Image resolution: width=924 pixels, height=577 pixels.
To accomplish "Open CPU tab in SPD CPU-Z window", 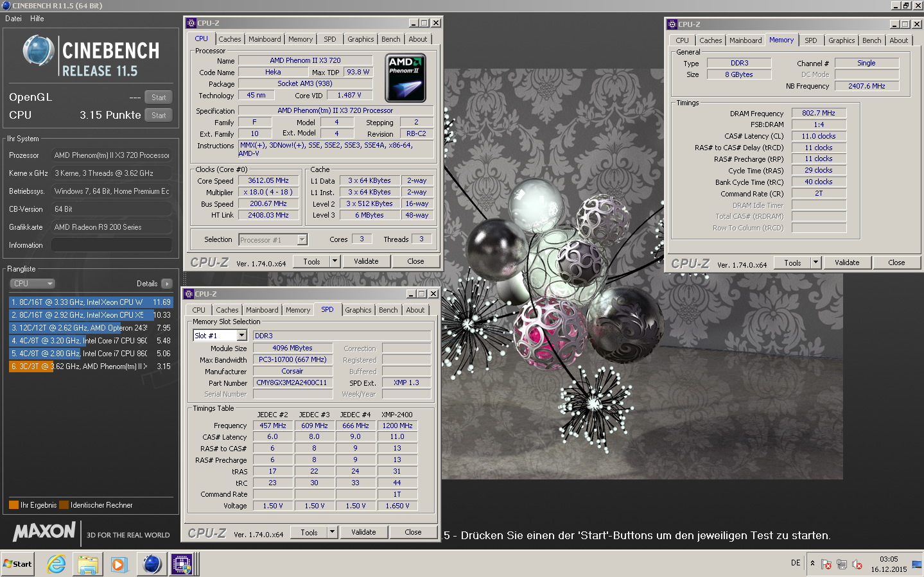I will [x=199, y=310].
